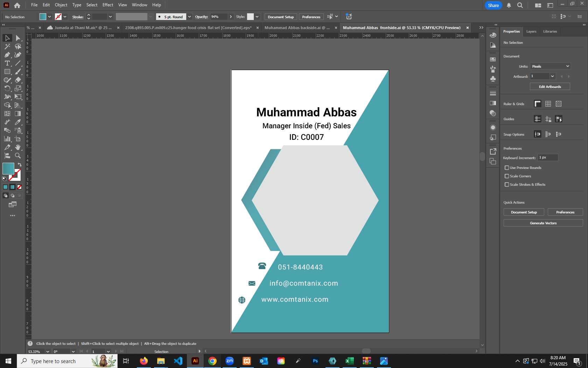Select the Artboard tool
Viewport: 588px width, 368px height.
18,139
